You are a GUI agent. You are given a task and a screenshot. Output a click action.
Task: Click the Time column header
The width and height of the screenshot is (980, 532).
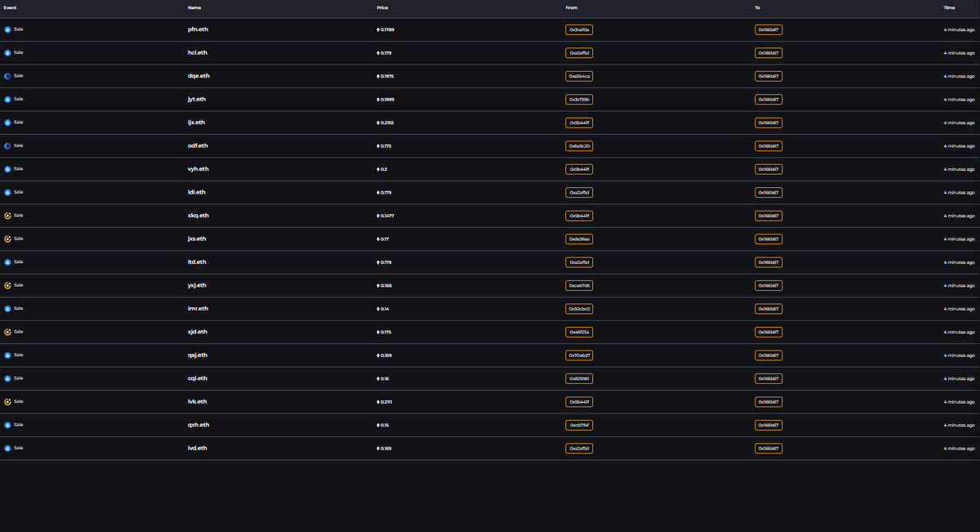949,7
